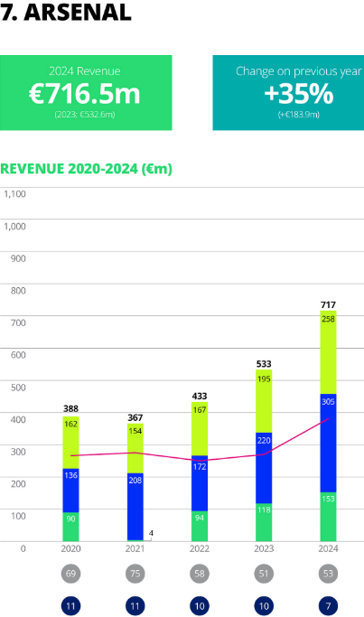Click the 2020 x-axis year label

pyautogui.click(x=70, y=548)
